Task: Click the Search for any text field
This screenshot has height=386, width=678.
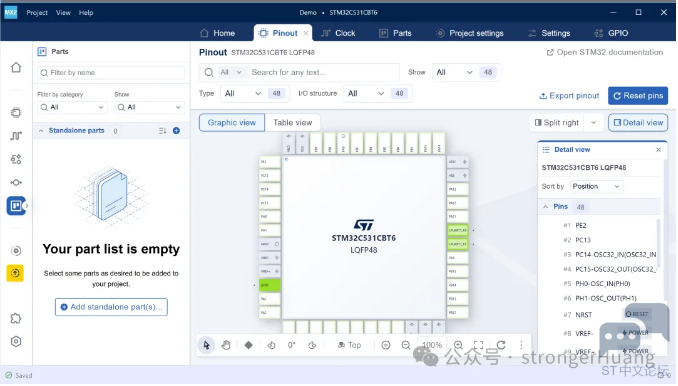Action: 323,73
